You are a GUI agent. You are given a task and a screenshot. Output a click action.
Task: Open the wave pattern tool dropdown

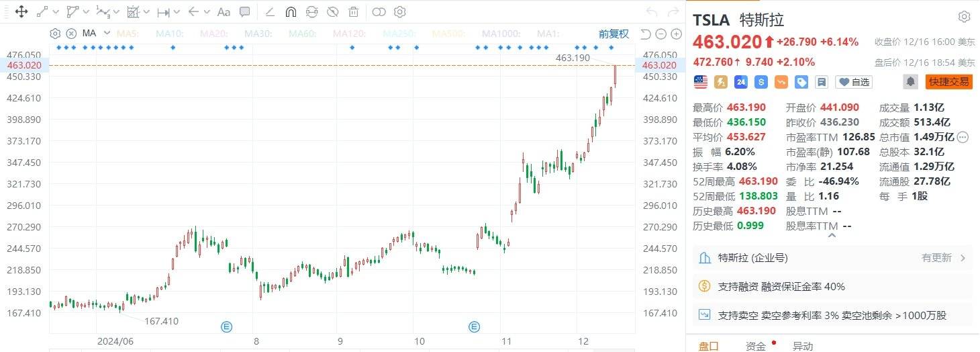click(x=117, y=12)
